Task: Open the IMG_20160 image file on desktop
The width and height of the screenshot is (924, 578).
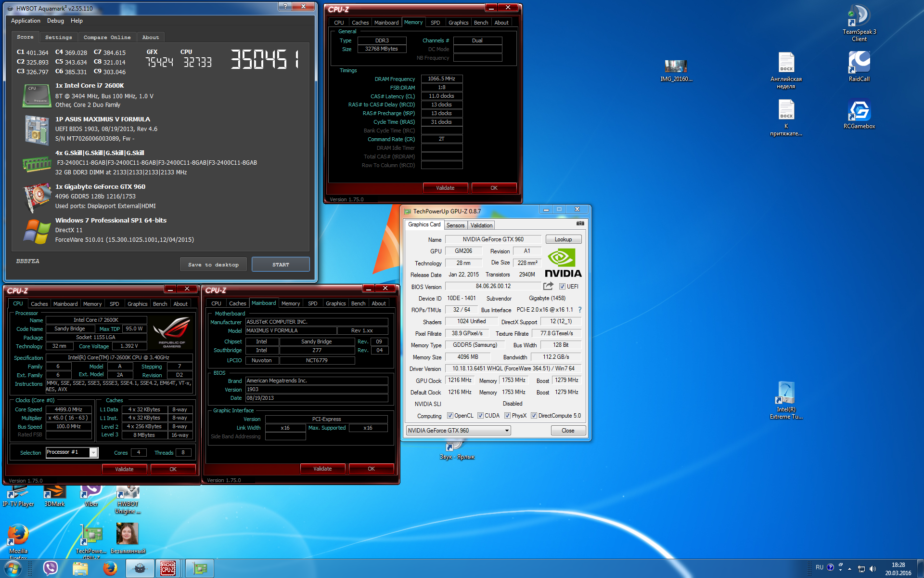Action: [x=676, y=71]
